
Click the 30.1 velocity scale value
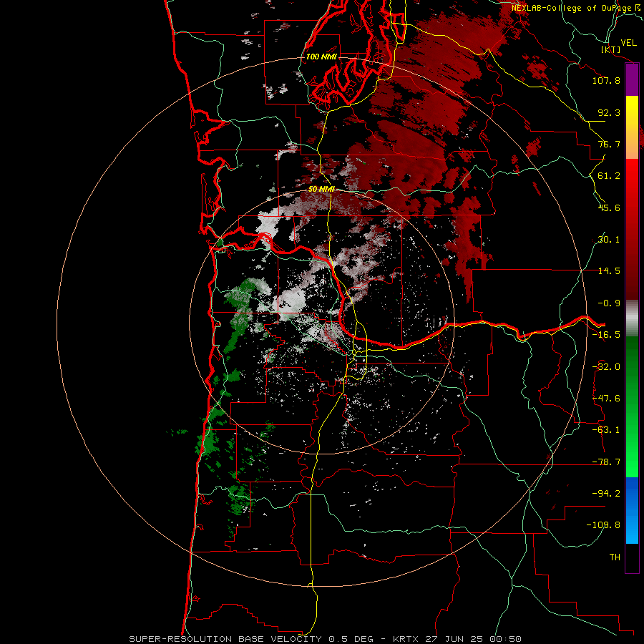click(x=609, y=240)
